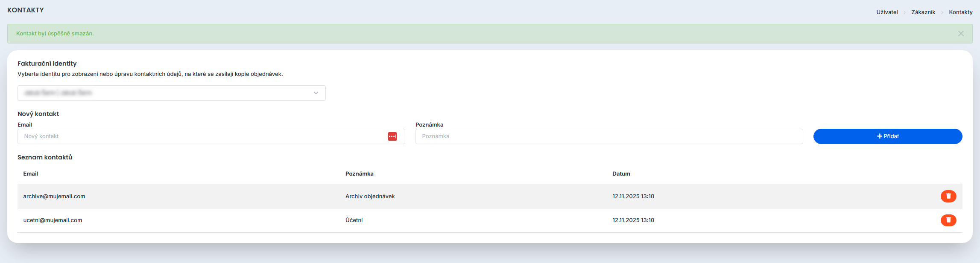Image resolution: width=980 pixels, height=263 pixels.
Task: Focus the Poznámka input field
Action: point(608,136)
